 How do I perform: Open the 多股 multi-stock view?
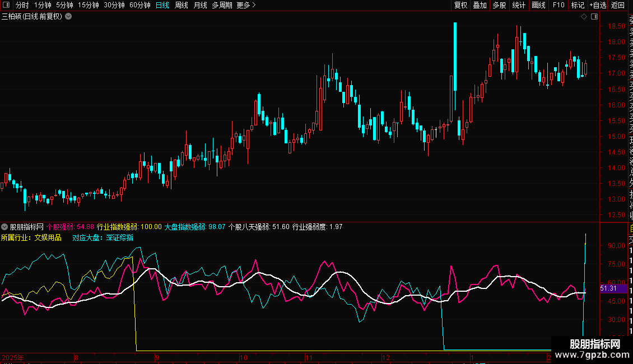click(499, 5)
